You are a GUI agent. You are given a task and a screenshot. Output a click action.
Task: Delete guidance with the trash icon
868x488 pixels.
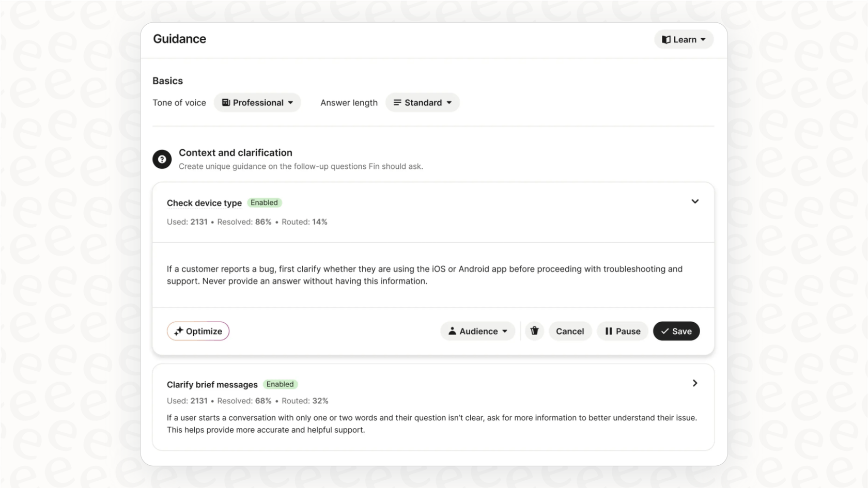tap(534, 331)
